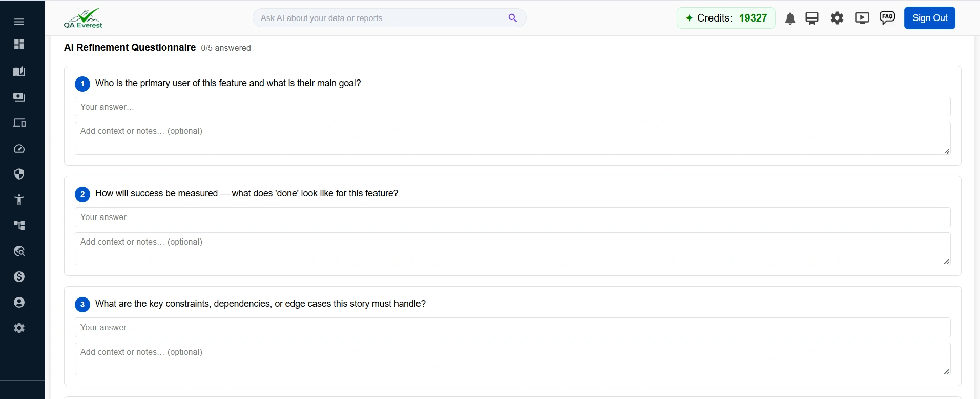Click the Credits 19327 badge
The image size is (980, 399).
726,18
